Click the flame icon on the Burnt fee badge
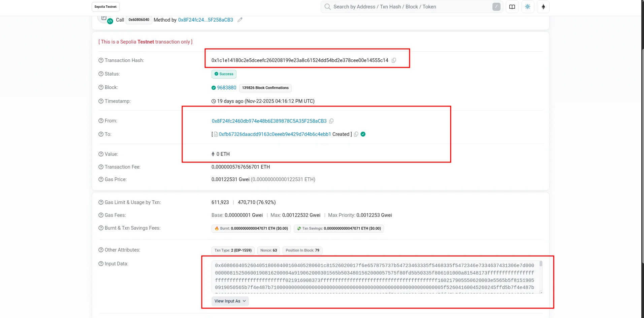The width and height of the screenshot is (644, 318). (217, 228)
